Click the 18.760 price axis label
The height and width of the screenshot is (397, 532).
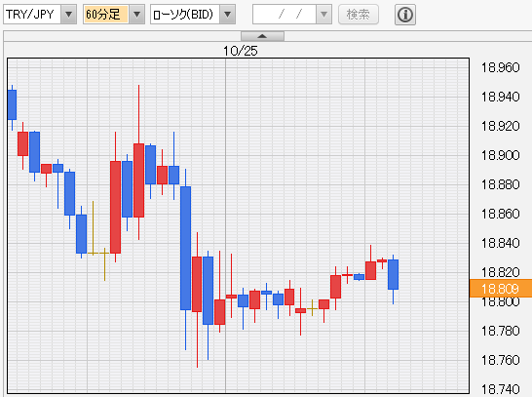[500, 360]
